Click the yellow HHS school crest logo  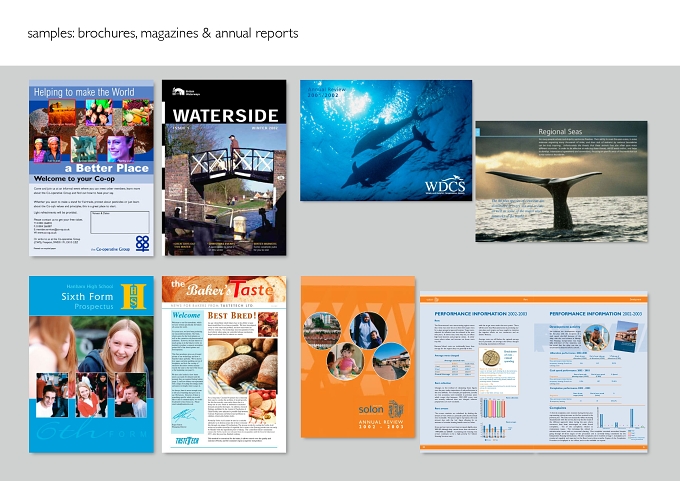(133, 296)
